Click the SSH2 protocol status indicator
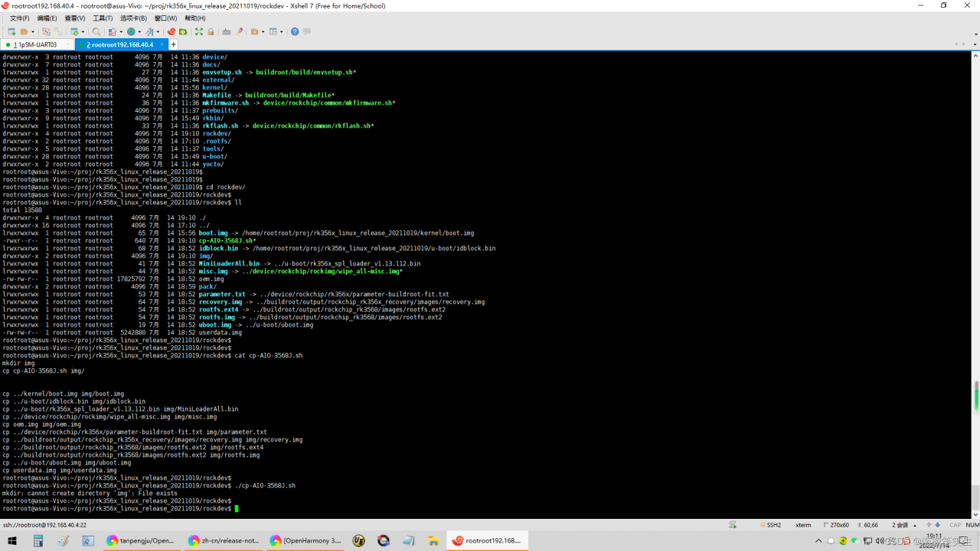Viewport: 980px width, 551px height. pyautogui.click(x=770, y=525)
